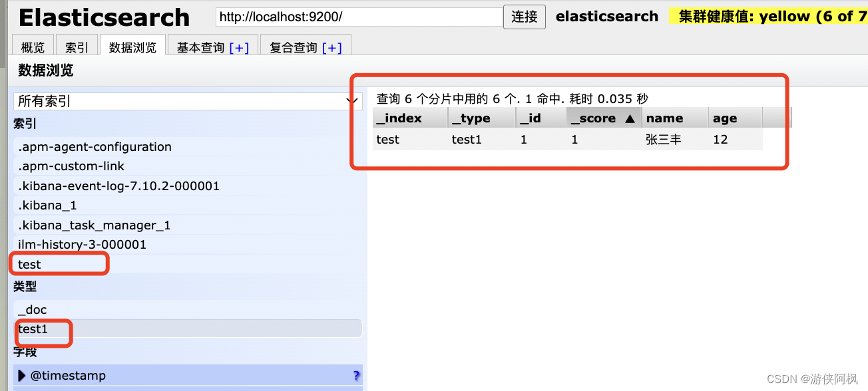Sort results by the age column
868x391 pixels.
(x=735, y=118)
